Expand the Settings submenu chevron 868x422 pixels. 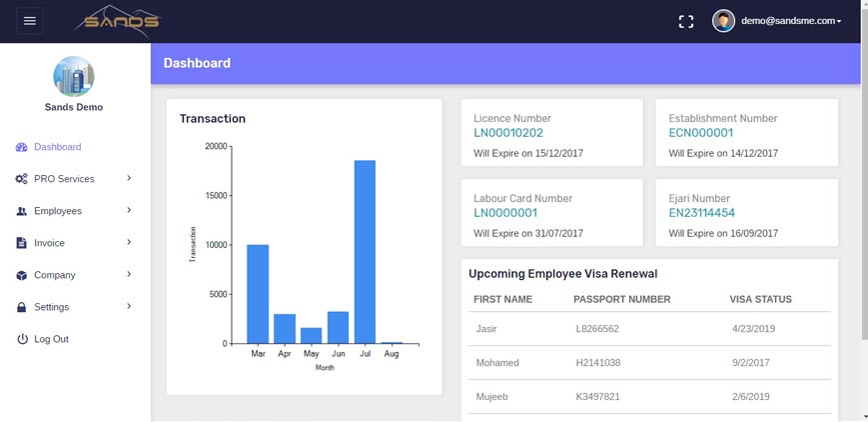click(x=129, y=306)
